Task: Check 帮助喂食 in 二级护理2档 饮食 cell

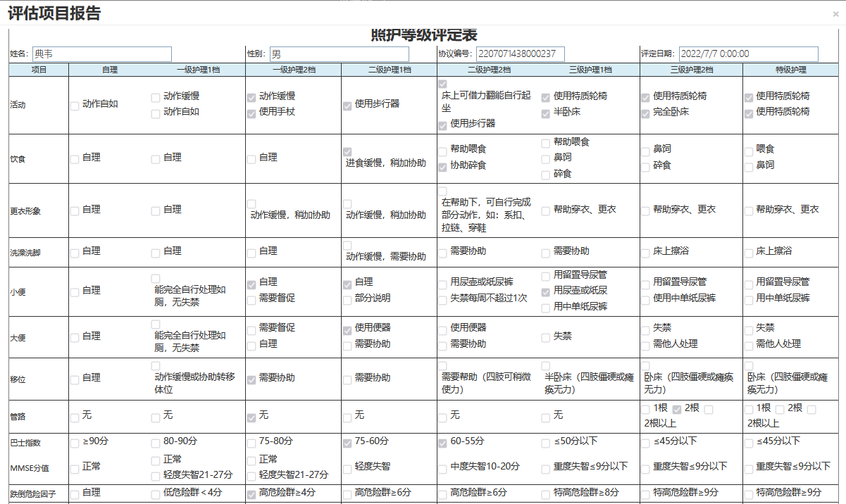Action: (x=442, y=151)
